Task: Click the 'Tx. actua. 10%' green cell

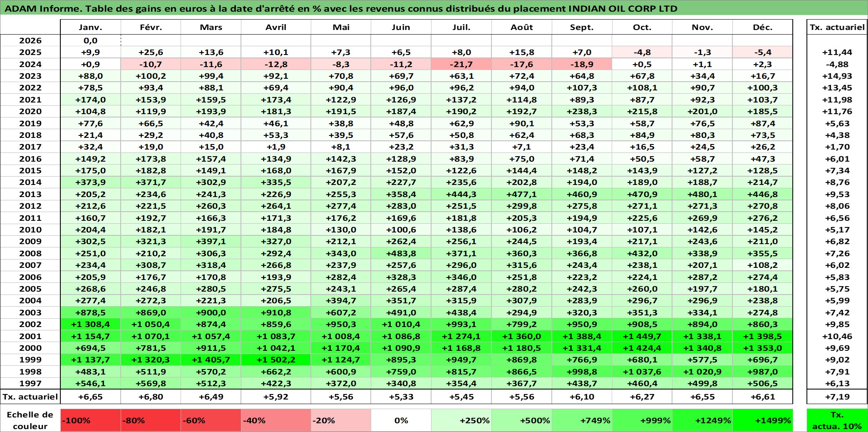Action: pos(837,420)
